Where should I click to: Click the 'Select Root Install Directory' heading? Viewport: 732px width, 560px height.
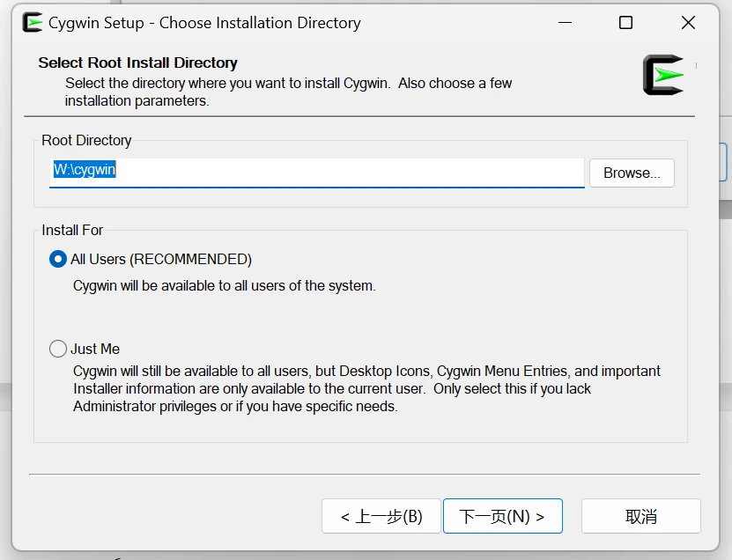tap(138, 63)
